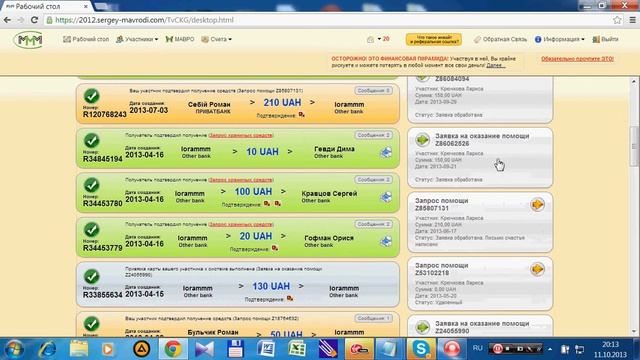Open confirmation attachment icon under 210 UAH

click(302, 115)
